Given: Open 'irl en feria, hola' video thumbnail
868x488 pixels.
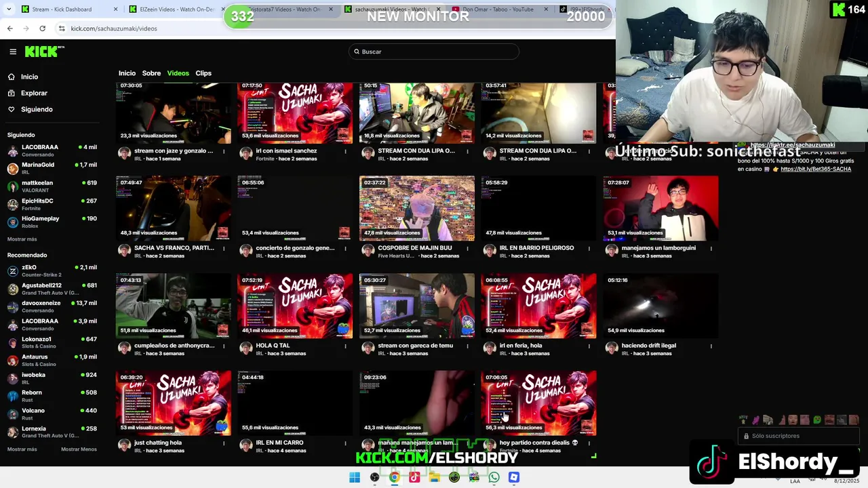Looking at the screenshot, I should tap(538, 306).
